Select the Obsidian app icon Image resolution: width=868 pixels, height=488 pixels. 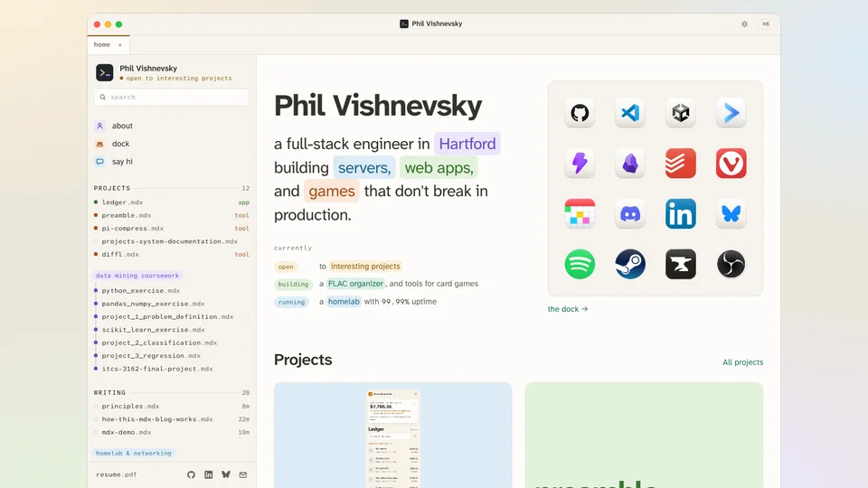pos(630,164)
